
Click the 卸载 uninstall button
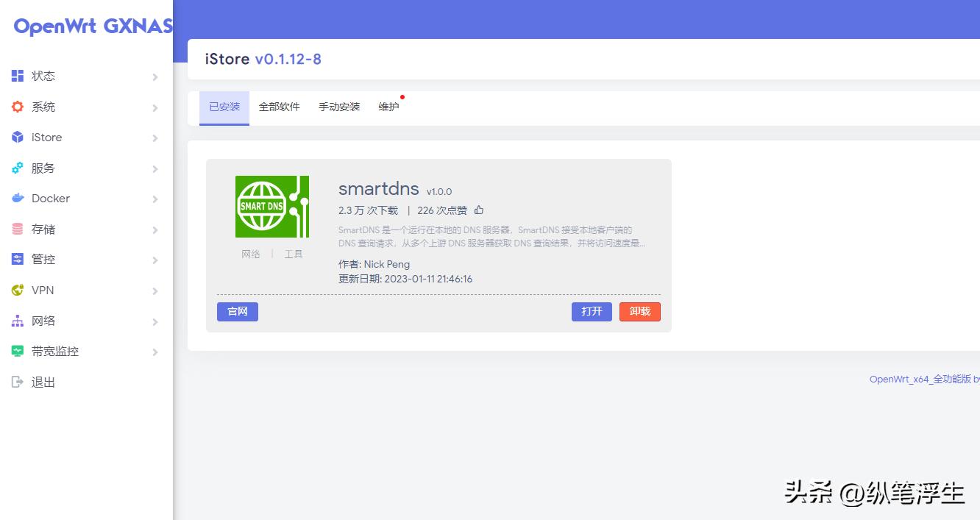639,311
